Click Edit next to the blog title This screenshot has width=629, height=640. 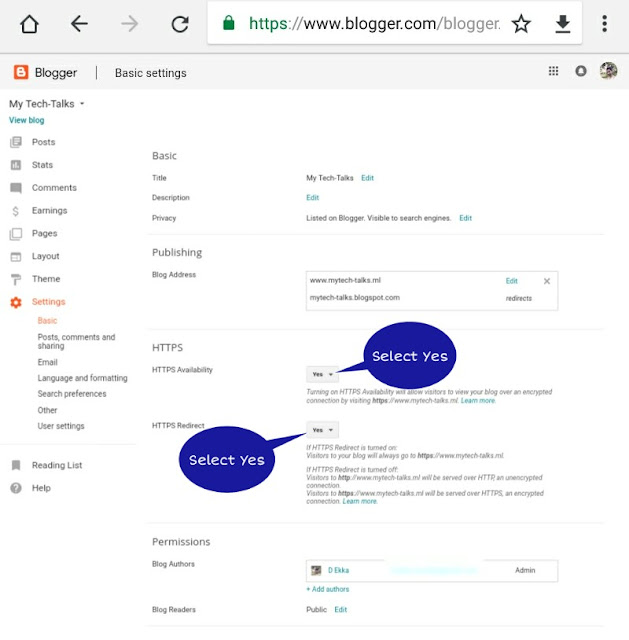[368, 178]
